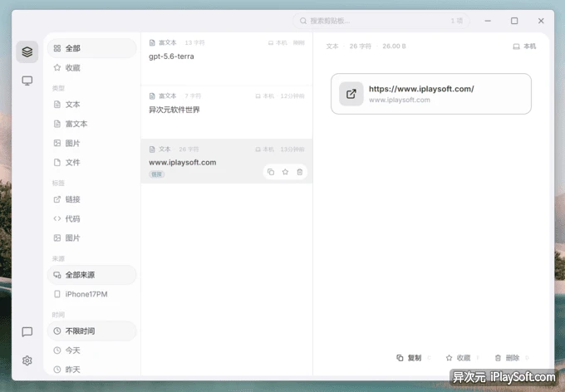Screen dimensions: 565x392
Task: Click the 26.00 B size text
Action: click(x=394, y=47)
